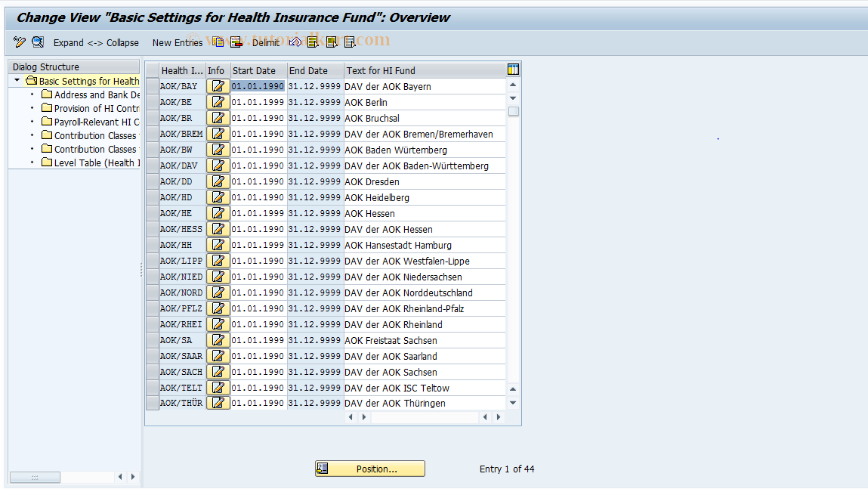Toggle row selector for AOK/BAY
Image resolution: width=868 pixels, height=489 pixels.
click(x=153, y=86)
